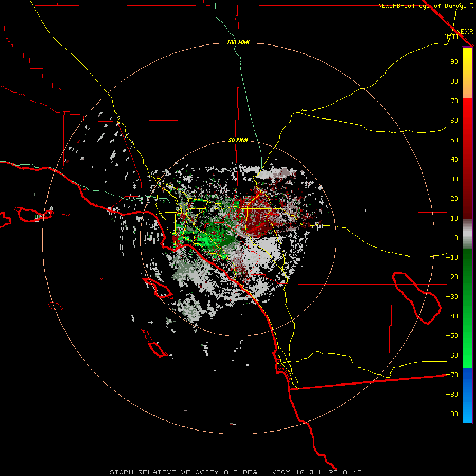This screenshot has width=476, height=476.
Task: Click the -50 value on velocity scale
Action: tap(452, 336)
